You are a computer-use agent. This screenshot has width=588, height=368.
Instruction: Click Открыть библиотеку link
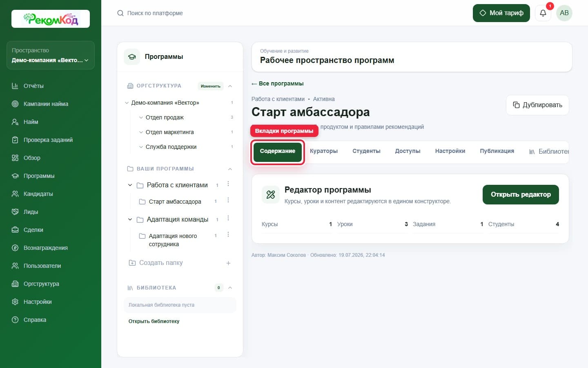[x=154, y=321]
